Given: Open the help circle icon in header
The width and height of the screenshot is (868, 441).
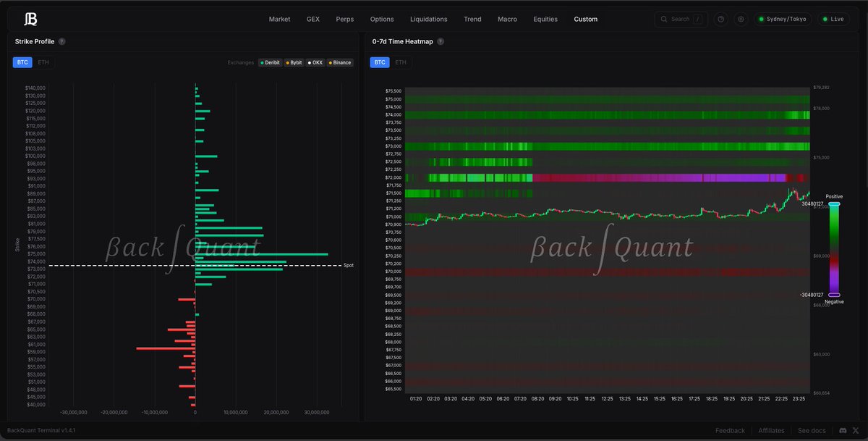Looking at the screenshot, I should [720, 19].
